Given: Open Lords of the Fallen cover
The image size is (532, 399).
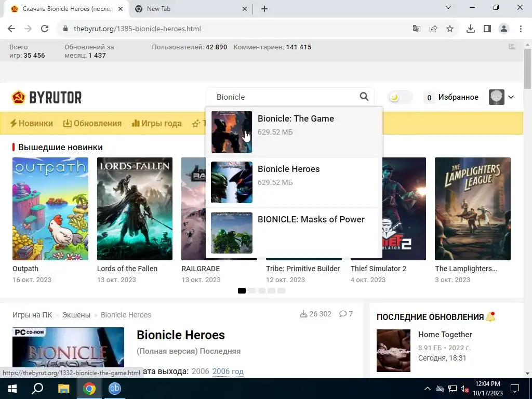Looking at the screenshot, I should pos(135,209).
